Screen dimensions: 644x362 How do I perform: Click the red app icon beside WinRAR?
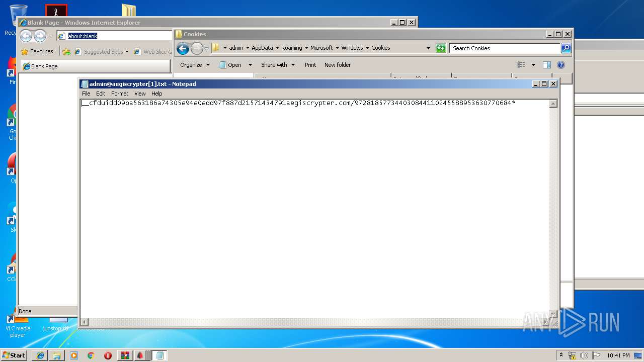click(140, 355)
